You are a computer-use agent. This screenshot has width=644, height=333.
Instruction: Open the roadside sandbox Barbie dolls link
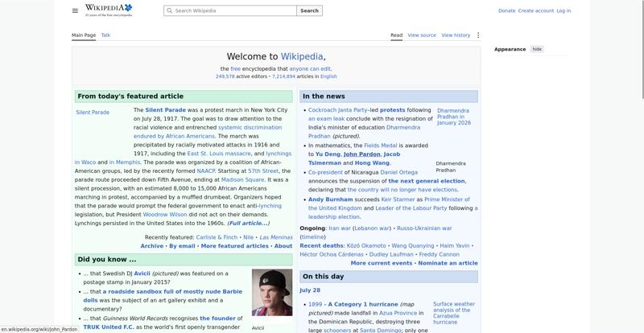(x=163, y=296)
